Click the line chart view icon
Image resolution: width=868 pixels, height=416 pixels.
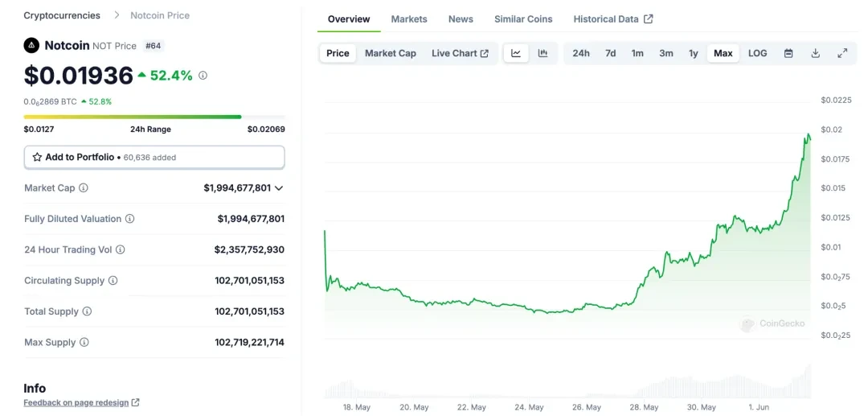(516, 53)
